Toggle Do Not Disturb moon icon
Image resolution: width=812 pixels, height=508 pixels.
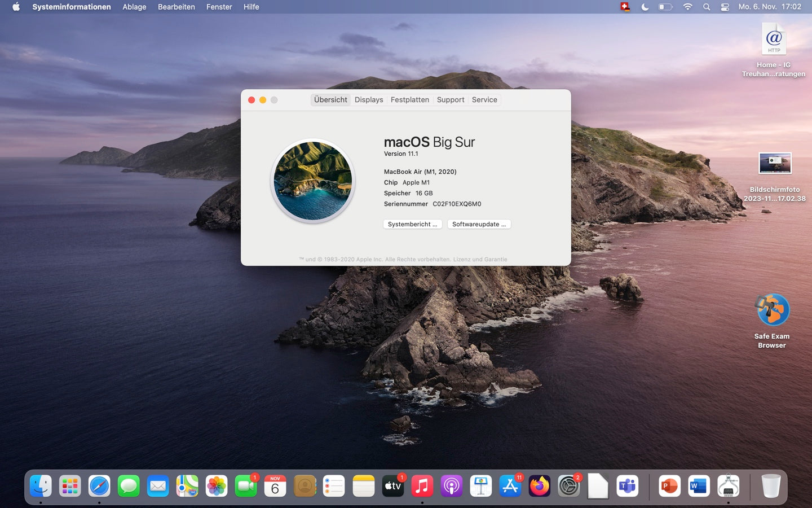(645, 7)
